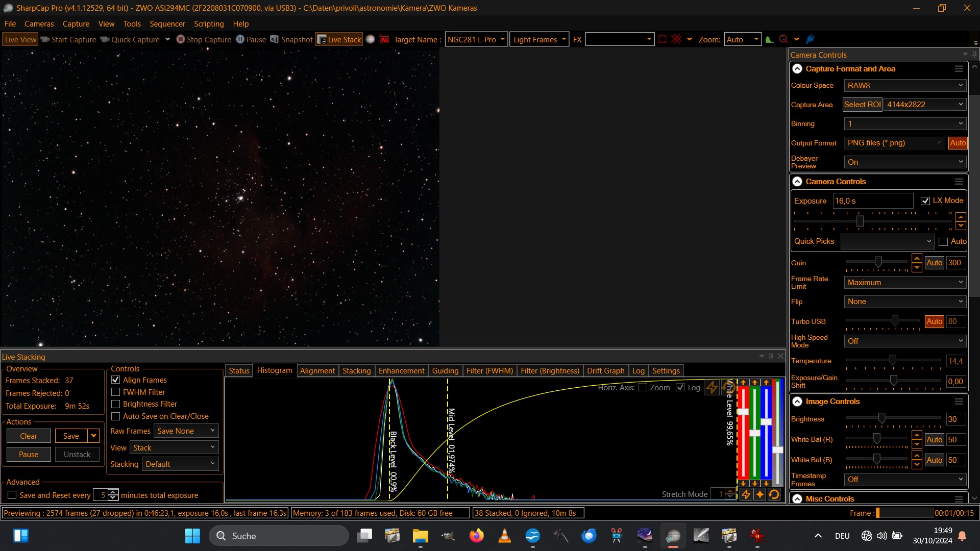Screen dimensions: 980x551
Task: Click the Live View toolbar button
Action: pyautogui.click(x=20, y=39)
